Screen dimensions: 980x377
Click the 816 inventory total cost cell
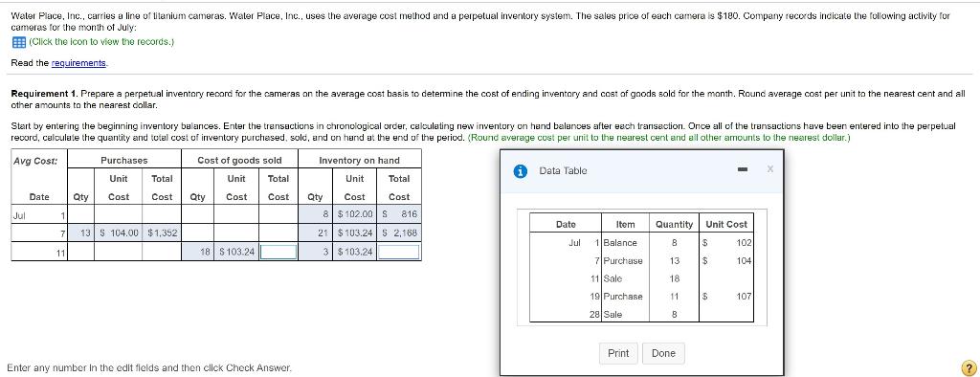click(x=399, y=214)
